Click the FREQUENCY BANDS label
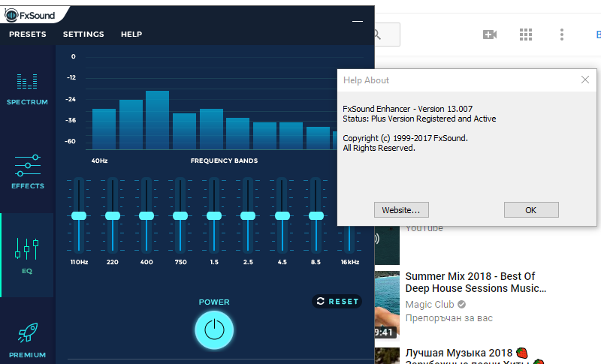The width and height of the screenshot is (601, 364). (224, 161)
